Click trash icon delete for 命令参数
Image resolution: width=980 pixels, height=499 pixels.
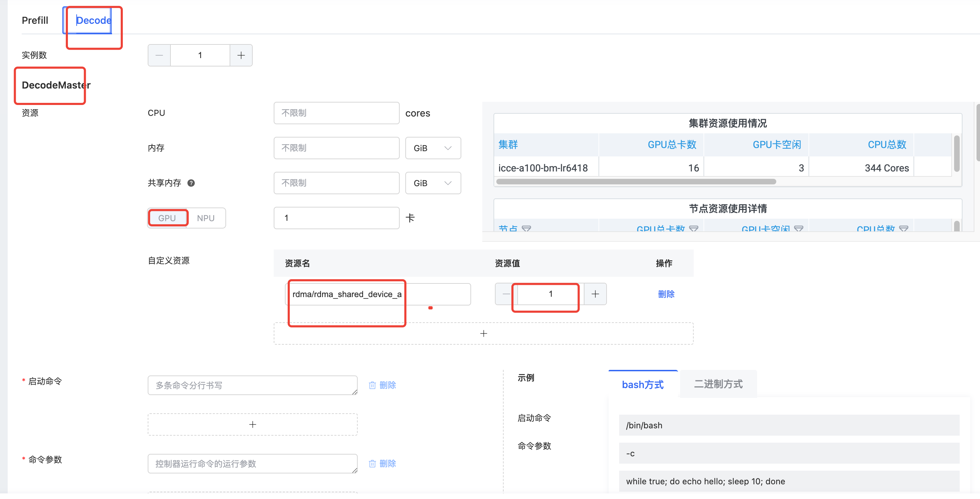click(372, 464)
